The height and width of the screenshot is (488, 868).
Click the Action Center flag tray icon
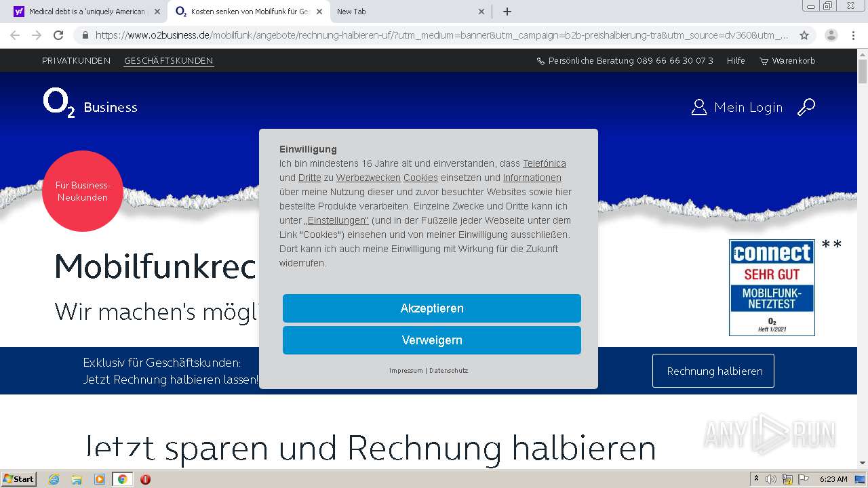(804, 479)
